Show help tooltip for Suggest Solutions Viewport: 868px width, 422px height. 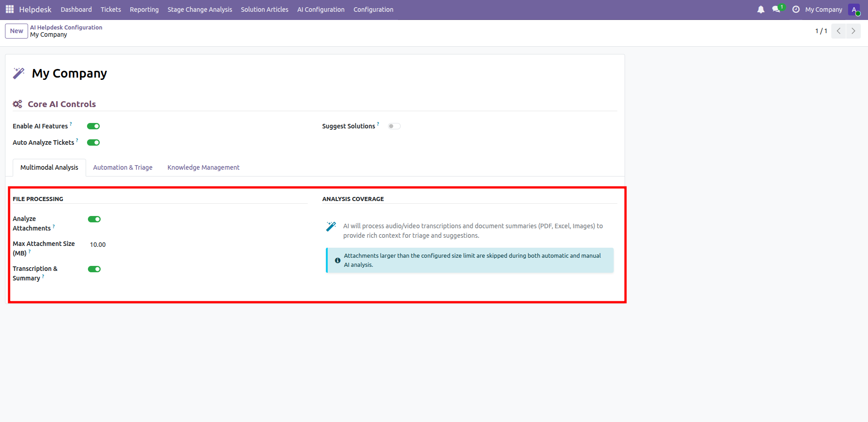click(x=378, y=123)
